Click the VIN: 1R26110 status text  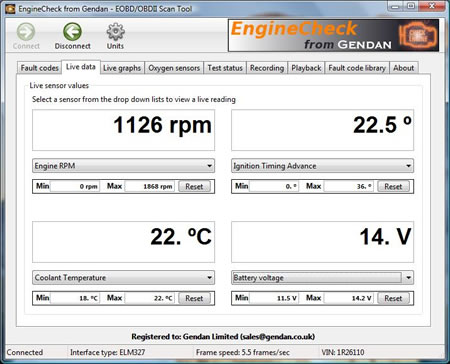[x=343, y=352]
